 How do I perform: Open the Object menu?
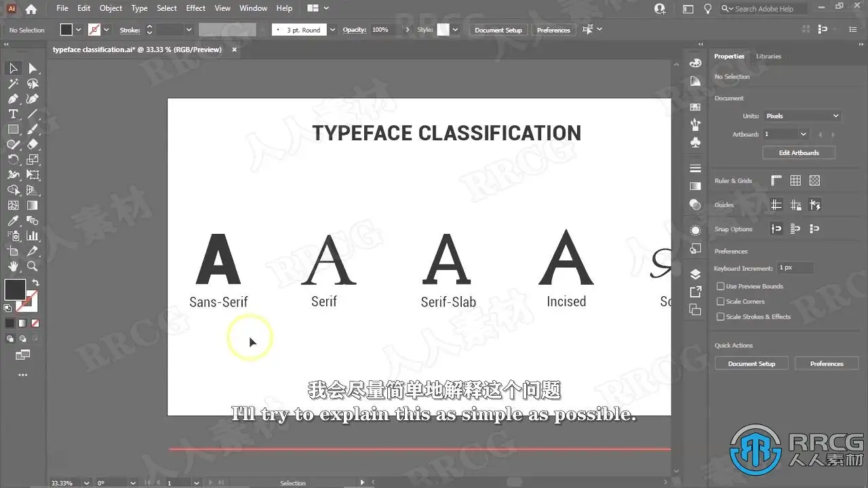point(111,8)
